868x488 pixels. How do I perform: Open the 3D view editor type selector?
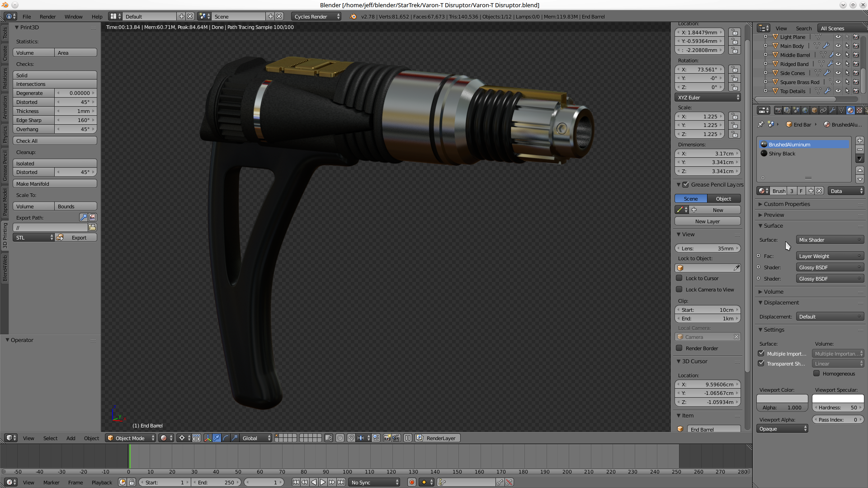coord(11,438)
